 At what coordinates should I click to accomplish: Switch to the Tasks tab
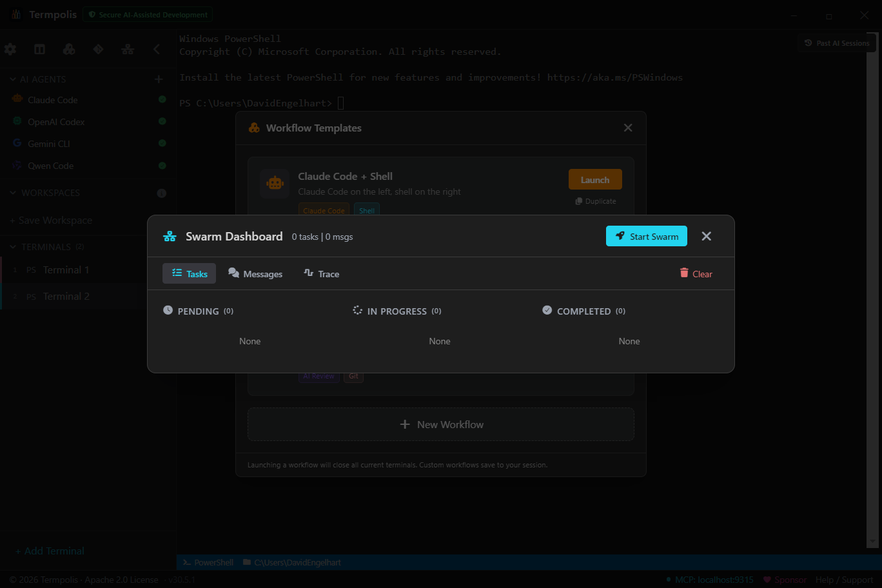(x=189, y=273)
